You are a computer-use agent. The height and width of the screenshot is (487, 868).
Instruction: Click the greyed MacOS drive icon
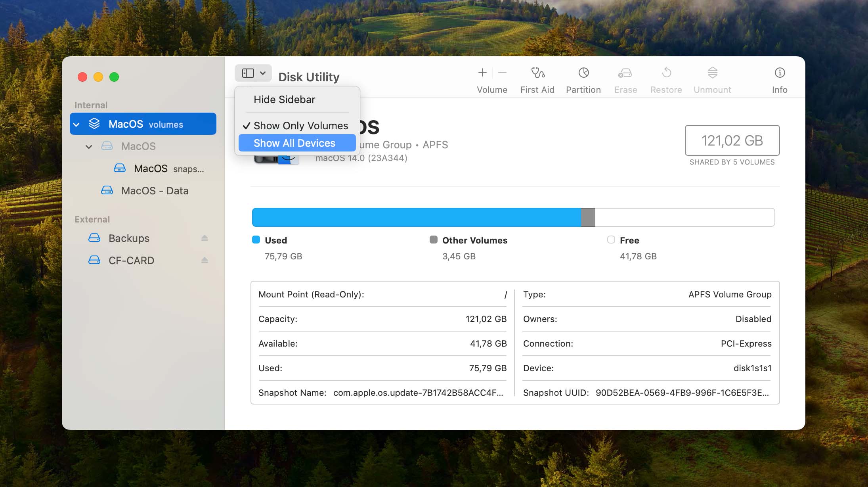[107, 146]
